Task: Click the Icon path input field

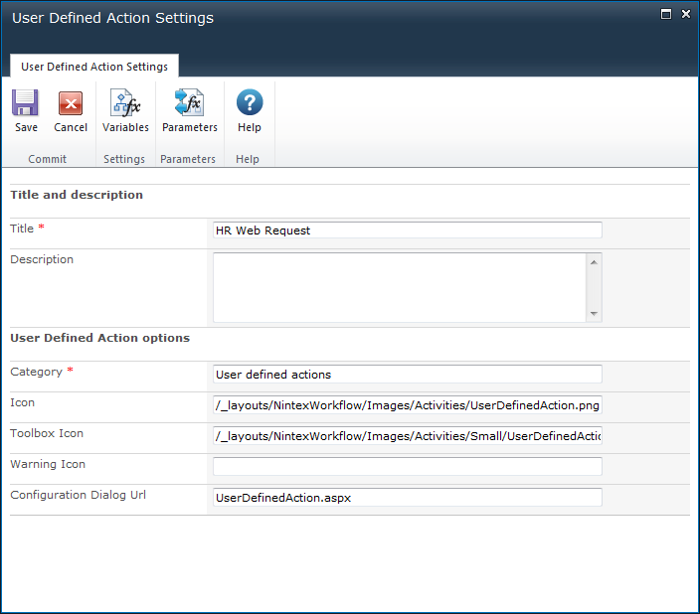Action: tap(407, 405)
